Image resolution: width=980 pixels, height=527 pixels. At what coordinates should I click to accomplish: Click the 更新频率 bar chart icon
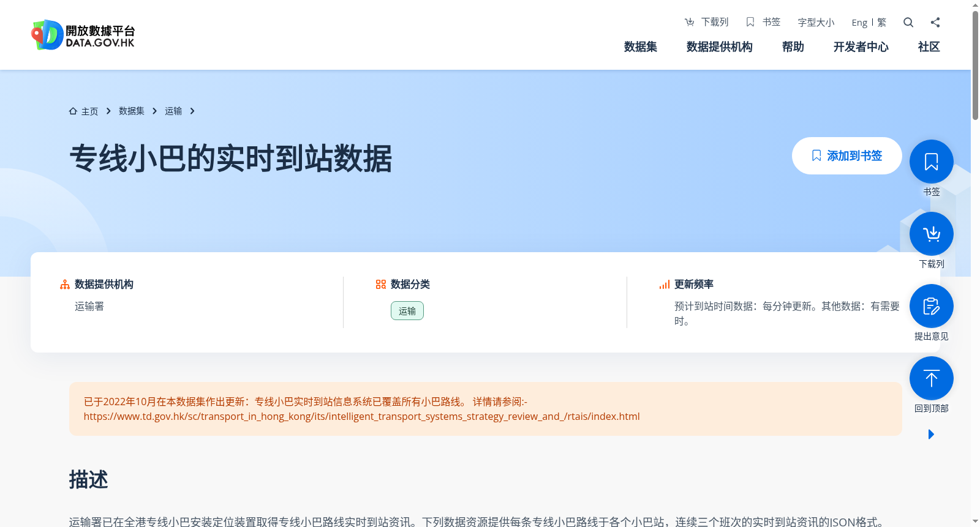pyautogui.click(x=665, y=285)
